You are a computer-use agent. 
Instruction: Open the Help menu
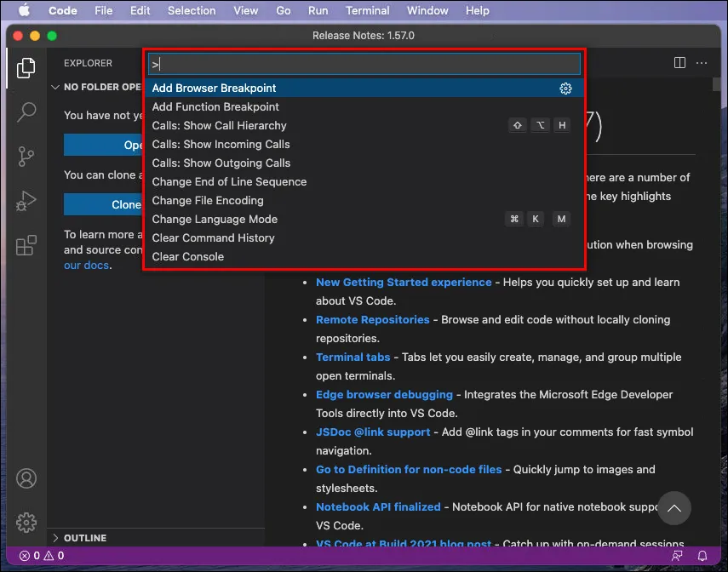[x=478, y=10]
